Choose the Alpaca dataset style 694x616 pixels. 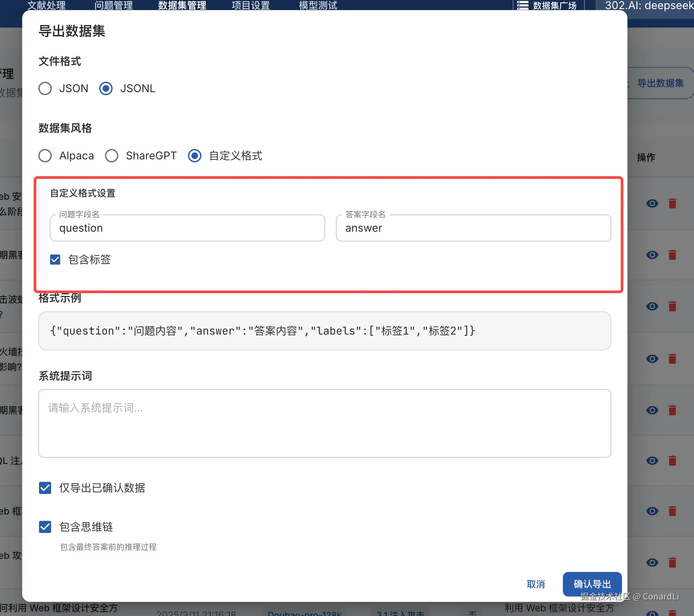coord(45,156)
